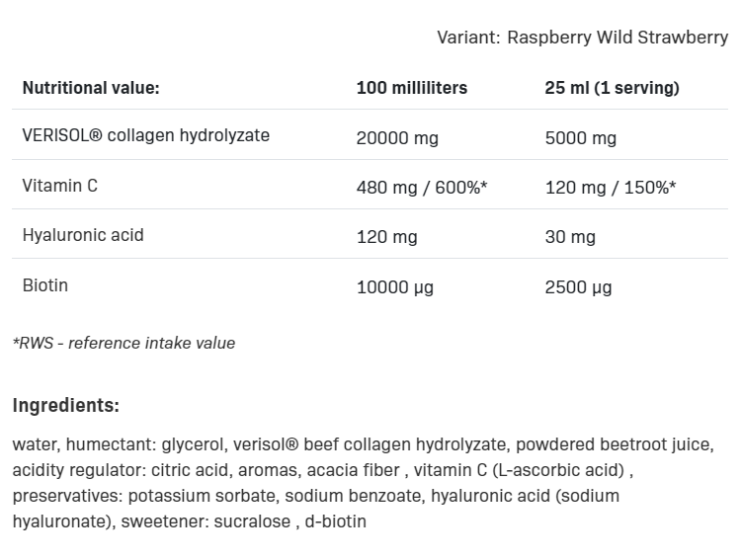This screenshot has width=742, height=560.
Task: Click the "25 ml (1 serving)" column header
Action: pos(613,88)
